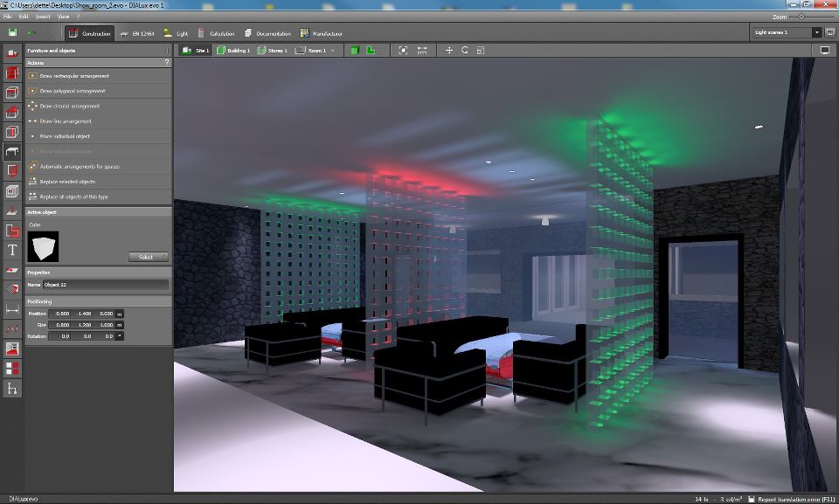Collapse the Positioning section header
The image size is (839, 504).
(x=96, y=300)
